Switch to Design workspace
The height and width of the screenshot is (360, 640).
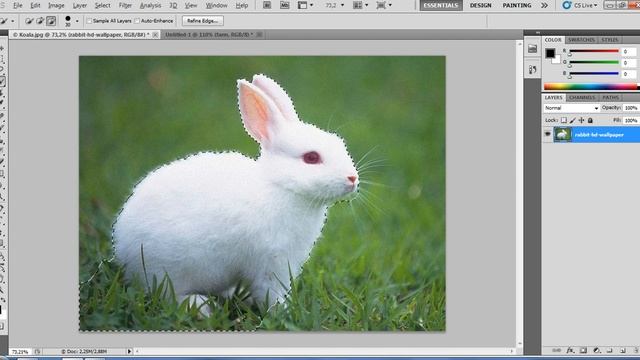[480, 5]
